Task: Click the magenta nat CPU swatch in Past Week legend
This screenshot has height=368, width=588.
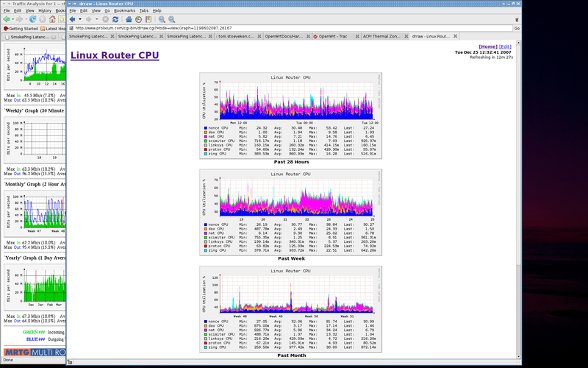Action: [x=206, y=233]
